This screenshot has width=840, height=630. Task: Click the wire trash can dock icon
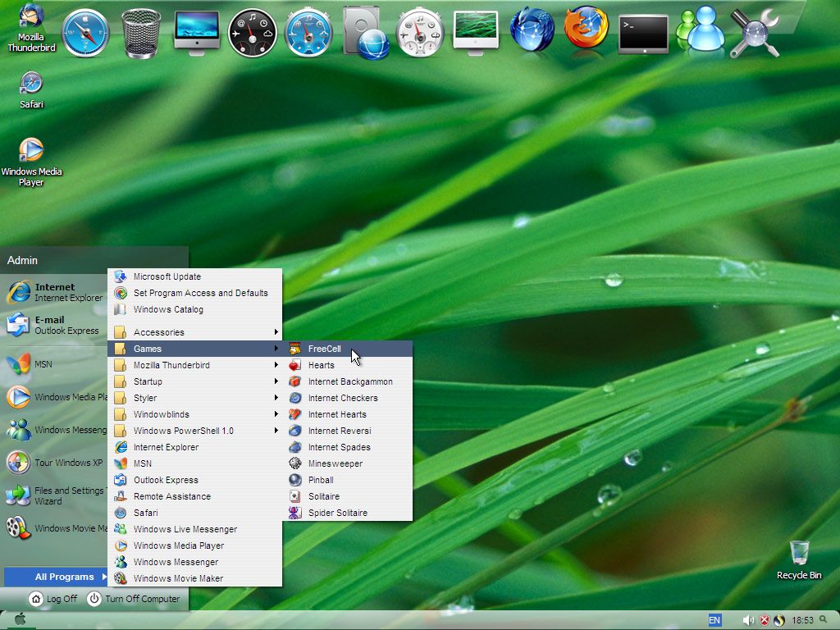click(x=141, y=34)
